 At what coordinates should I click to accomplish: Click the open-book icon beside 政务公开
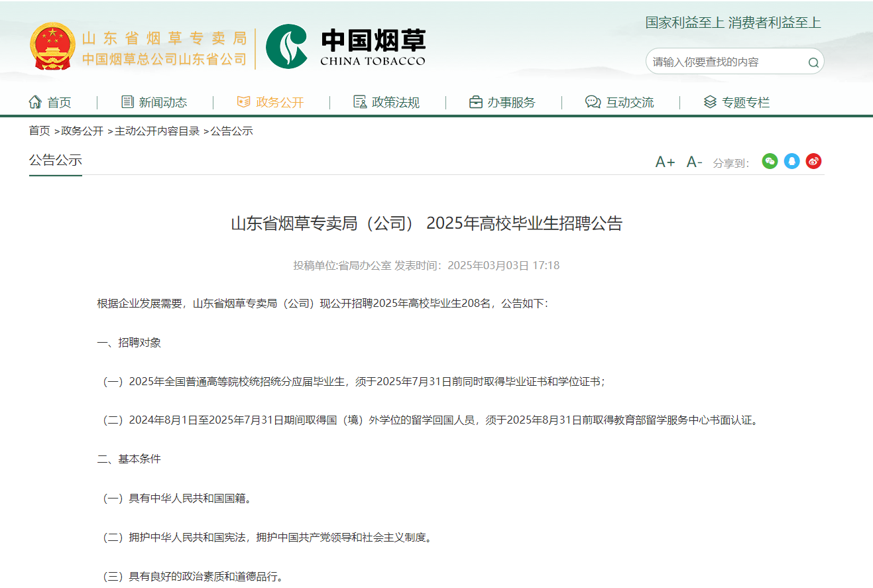244,102
